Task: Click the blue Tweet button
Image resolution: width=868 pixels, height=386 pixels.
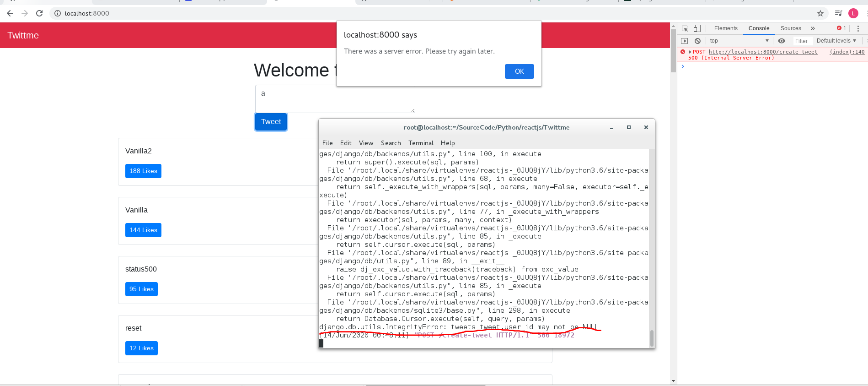Action: 271,122
